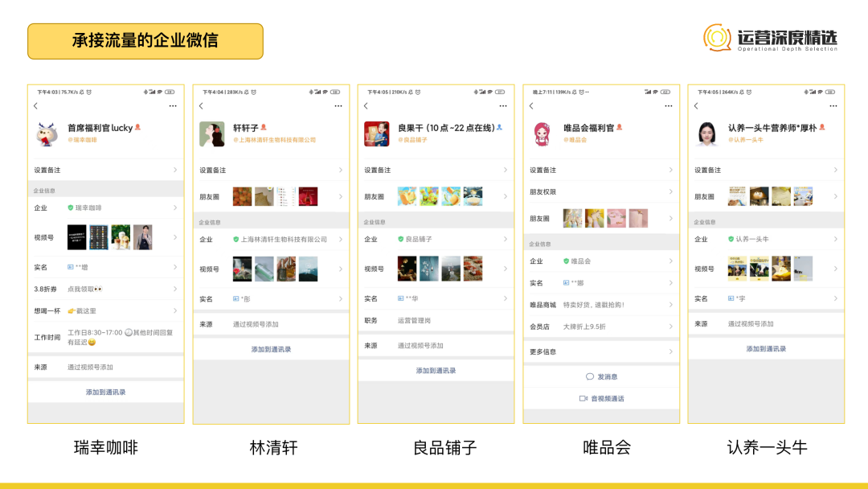Tap verified shield icon beside 瑞幸咖啡 enterprise
Image resolution: width=868 pixels, height=489 pixels.
(70, 208)
